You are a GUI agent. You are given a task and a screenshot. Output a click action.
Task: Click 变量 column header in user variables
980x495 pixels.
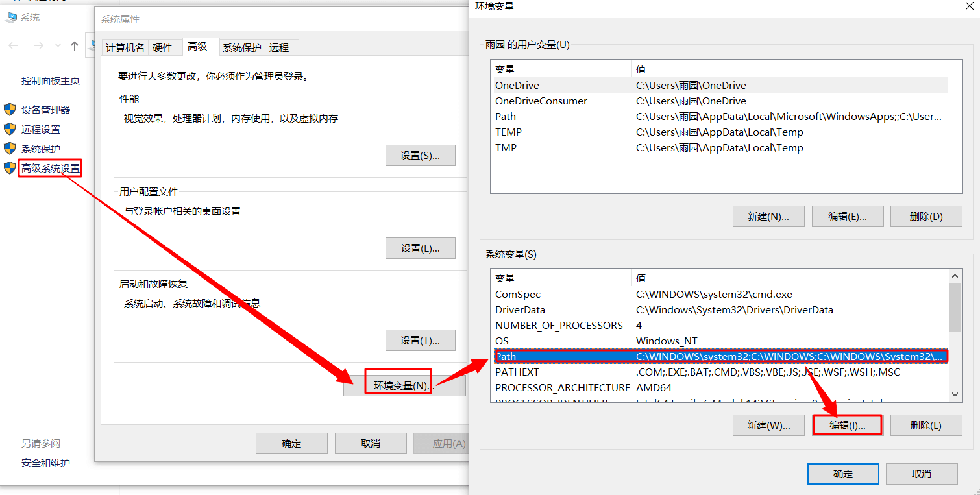(x=561, y=69)
